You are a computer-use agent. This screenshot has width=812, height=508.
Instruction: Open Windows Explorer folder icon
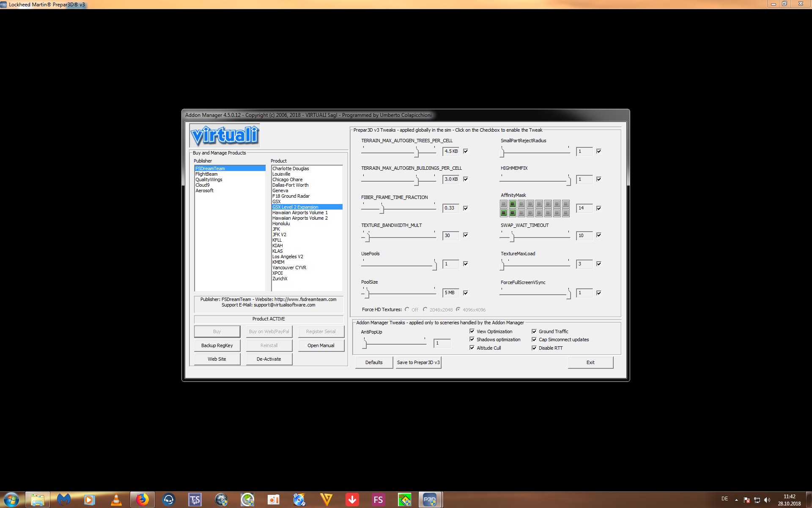(38, 500)
